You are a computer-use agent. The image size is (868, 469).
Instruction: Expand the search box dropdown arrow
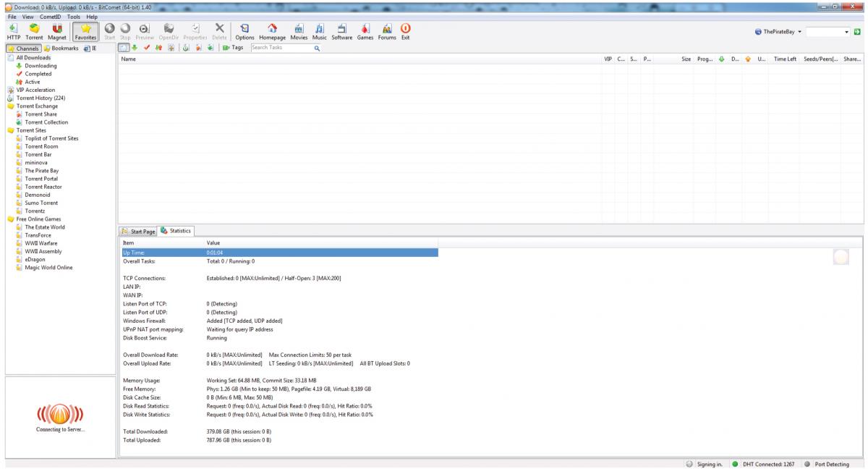846,33
